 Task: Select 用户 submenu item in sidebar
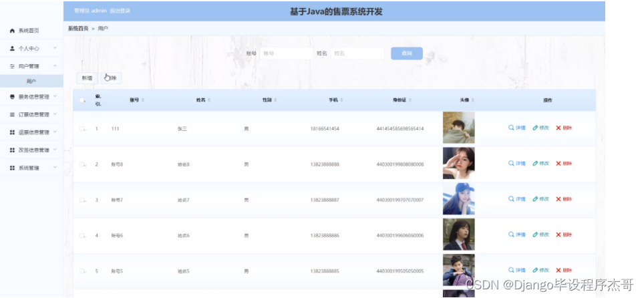31,81
